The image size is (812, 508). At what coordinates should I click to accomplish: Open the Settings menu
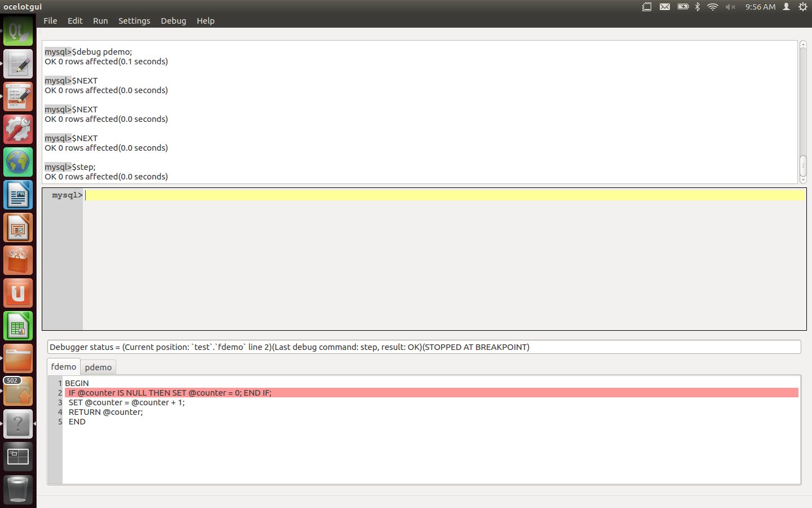pos(134,21)
